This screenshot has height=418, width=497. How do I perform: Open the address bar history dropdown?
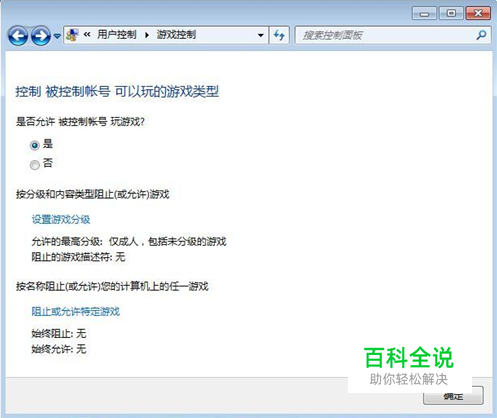click(261, 35)
